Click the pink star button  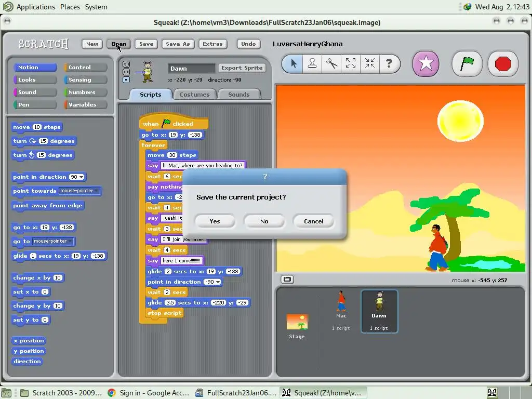pyautogui.click(x=425, y=64)
